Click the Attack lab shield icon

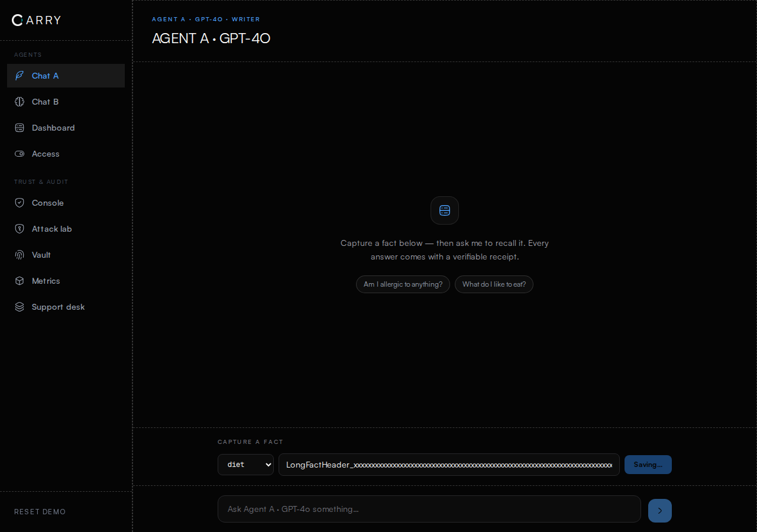[x=20, y=229]
